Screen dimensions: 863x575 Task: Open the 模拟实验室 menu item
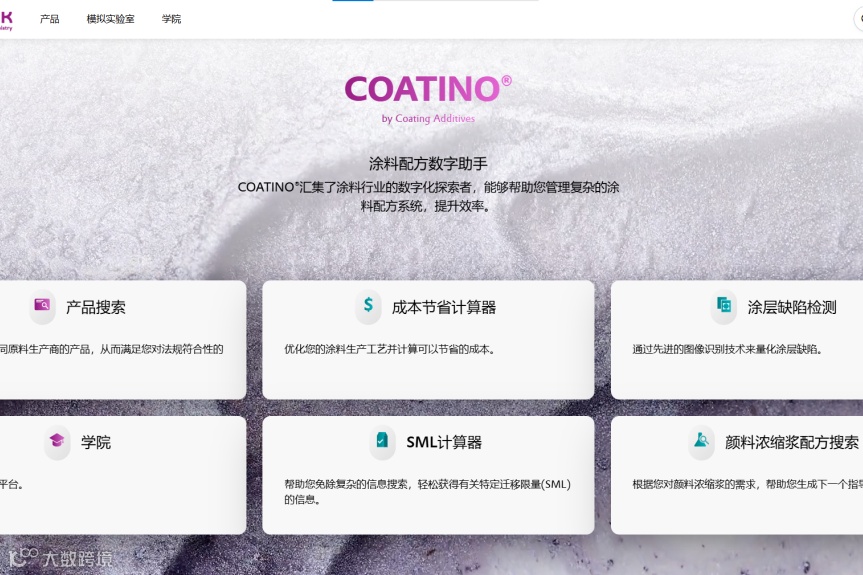[x=110, y=19]
